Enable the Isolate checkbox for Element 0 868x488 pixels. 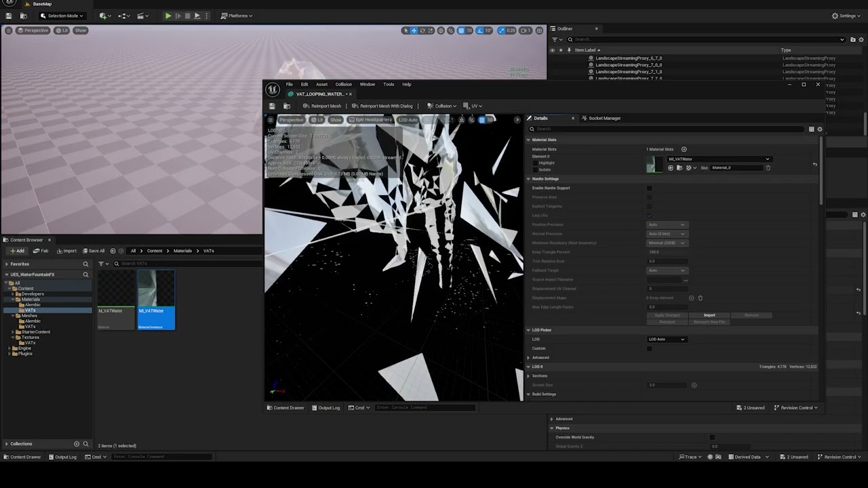[534, 169]
